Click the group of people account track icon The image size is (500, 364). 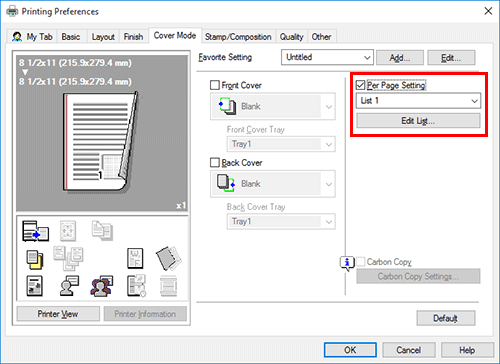click(102, 286)
